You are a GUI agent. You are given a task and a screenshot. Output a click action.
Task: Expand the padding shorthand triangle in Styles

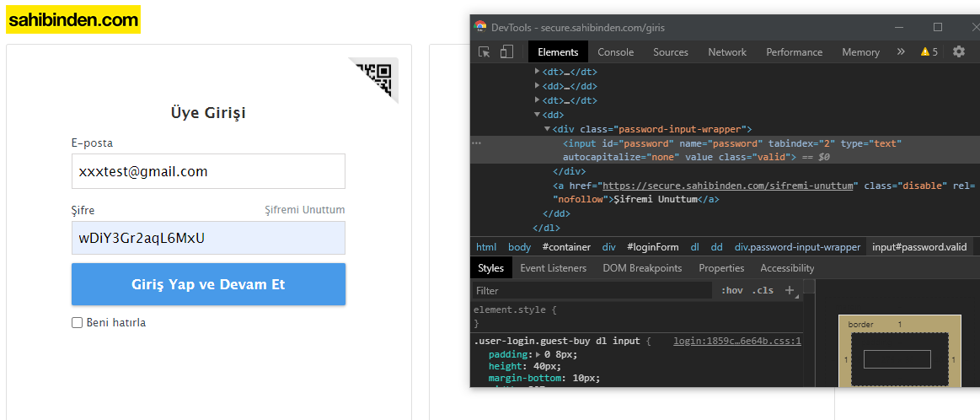pos(538,354)
